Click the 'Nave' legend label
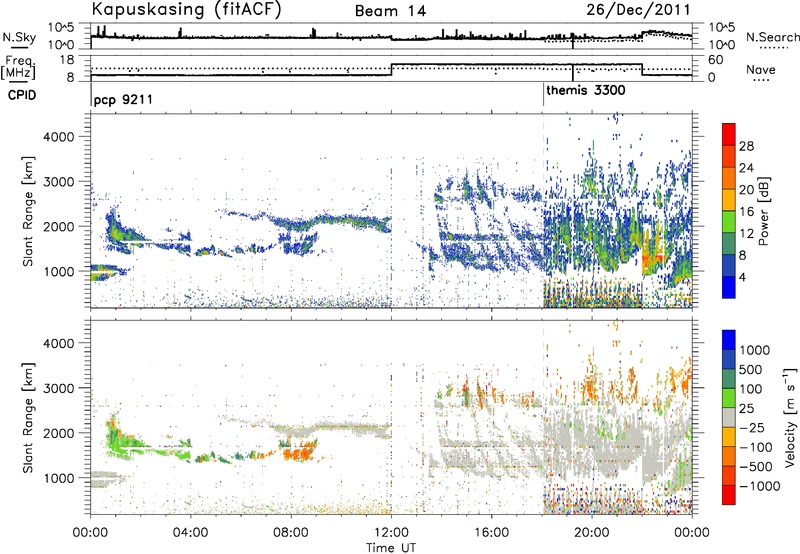 (x=761, y=70)
